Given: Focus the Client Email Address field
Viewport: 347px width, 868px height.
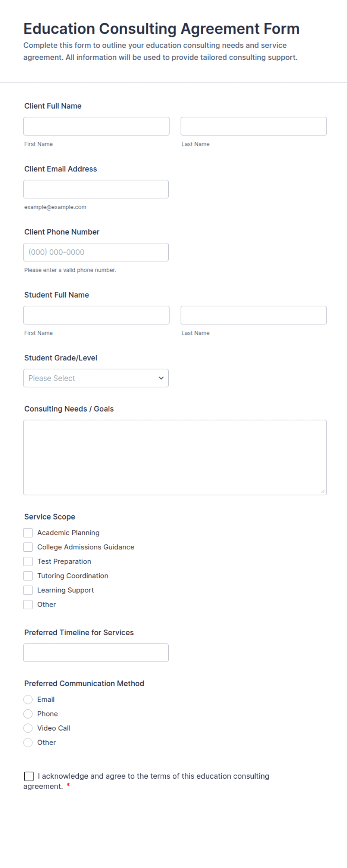Looking at the screenshot, I should (x=96, y=189).
